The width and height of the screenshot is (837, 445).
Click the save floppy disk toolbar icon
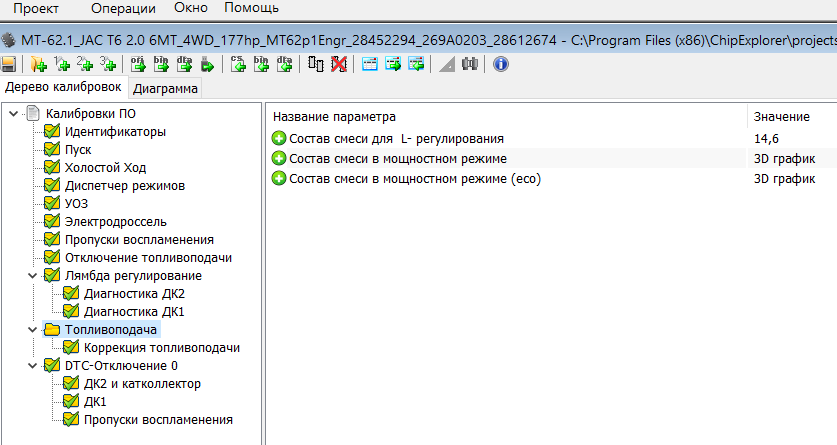(9, 65)
